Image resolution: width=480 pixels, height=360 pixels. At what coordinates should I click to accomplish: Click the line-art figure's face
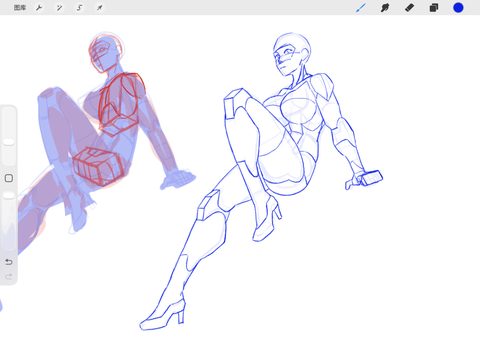tap(287, 60)
